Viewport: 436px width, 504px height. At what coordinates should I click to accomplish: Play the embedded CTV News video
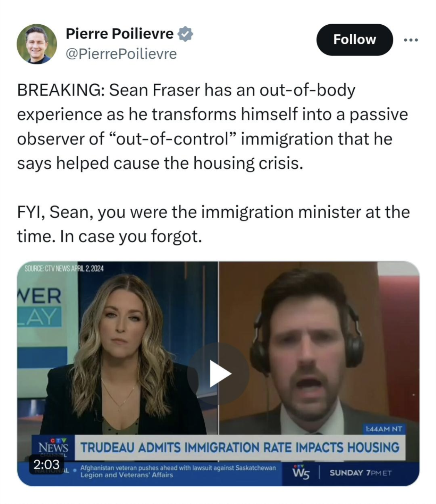(218, 373)
